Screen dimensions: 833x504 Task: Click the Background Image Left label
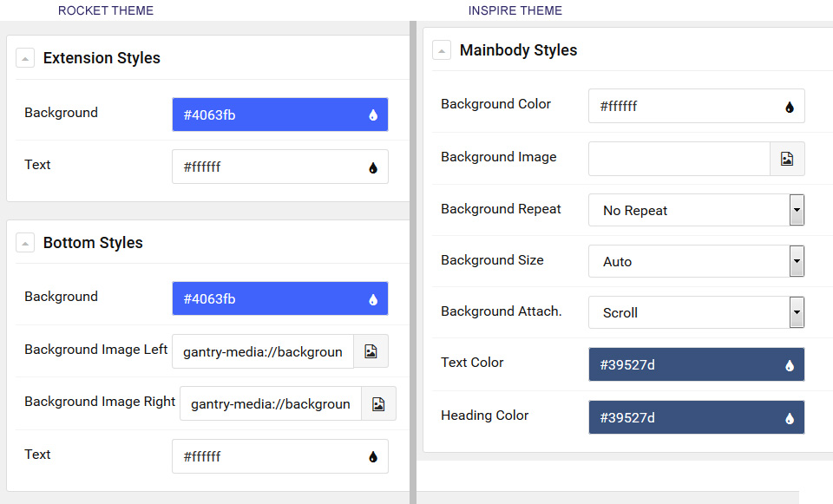tap(96, 349)
